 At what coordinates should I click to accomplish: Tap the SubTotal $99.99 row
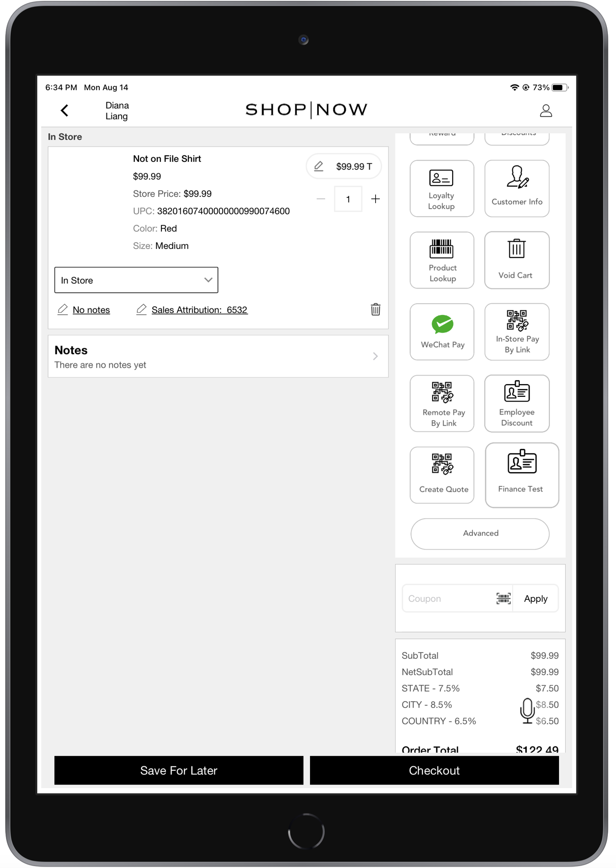tap(480, 656)
